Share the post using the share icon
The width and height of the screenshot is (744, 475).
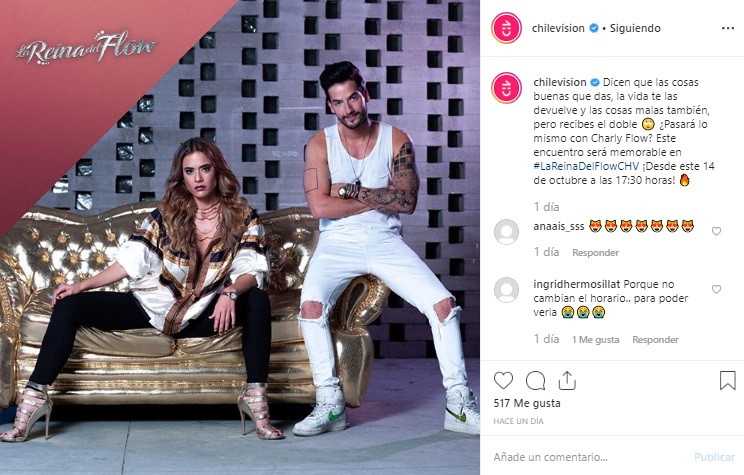coord(567,381)
